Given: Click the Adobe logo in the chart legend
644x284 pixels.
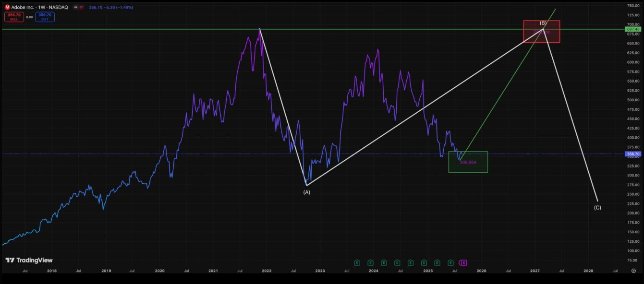Looking at the screenshot, I should coord(8,7).
